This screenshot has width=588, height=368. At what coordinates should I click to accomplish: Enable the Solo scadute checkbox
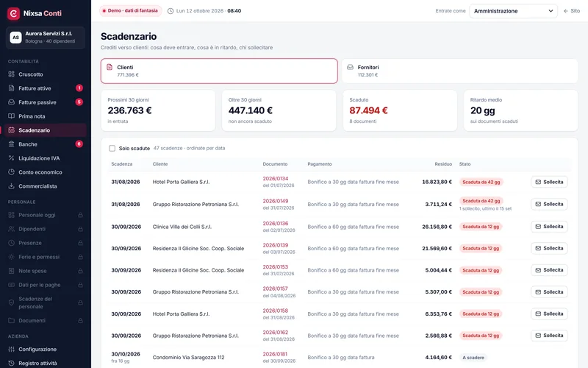point(112,149)
